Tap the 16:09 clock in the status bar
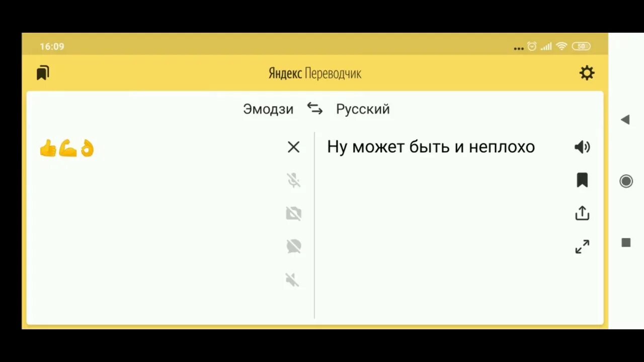The width and height of the screenshot is (644, 362). click(x=52, y=46)
